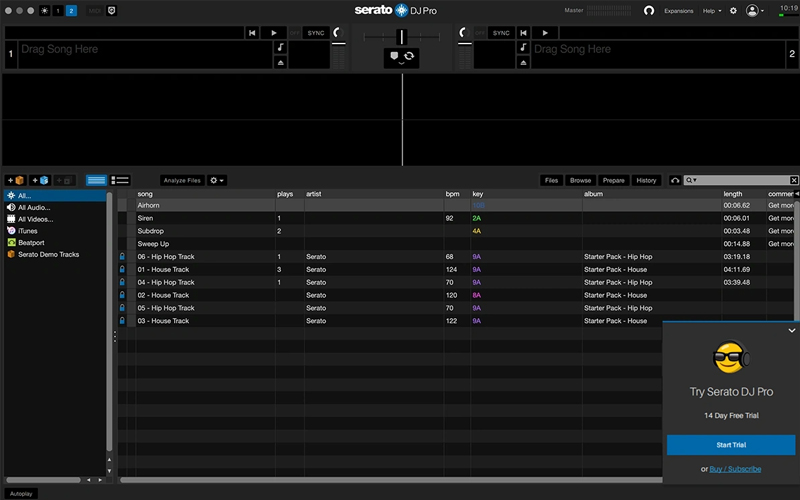Image resolution: width=800 pixels, height=500 pixels.
Task: Open the user account dropdown
Action: (755, 11)
